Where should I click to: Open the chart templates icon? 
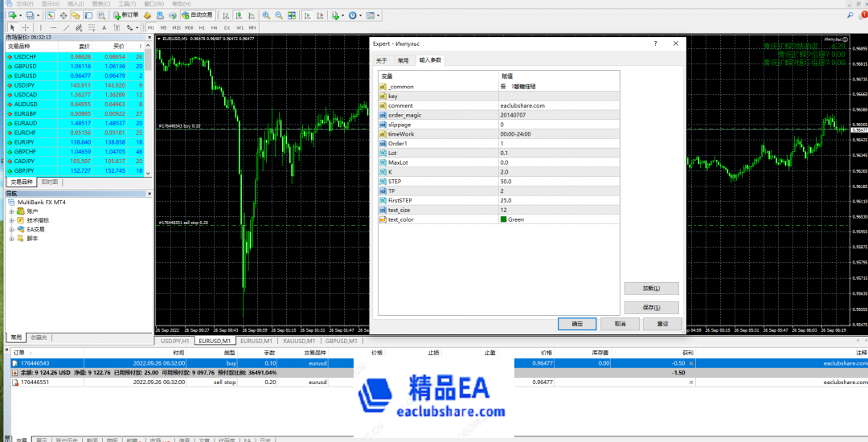pos(371,15)
